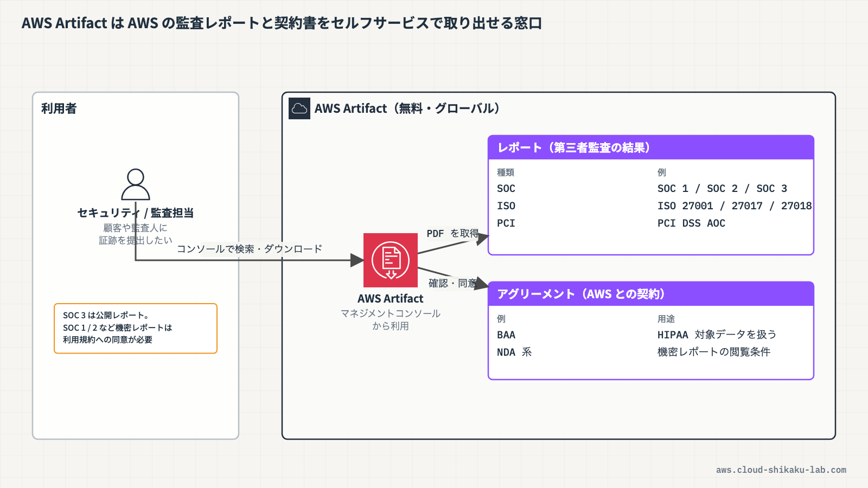
Task: Click the 例 column header in agreement table
Action: (501, 319)
